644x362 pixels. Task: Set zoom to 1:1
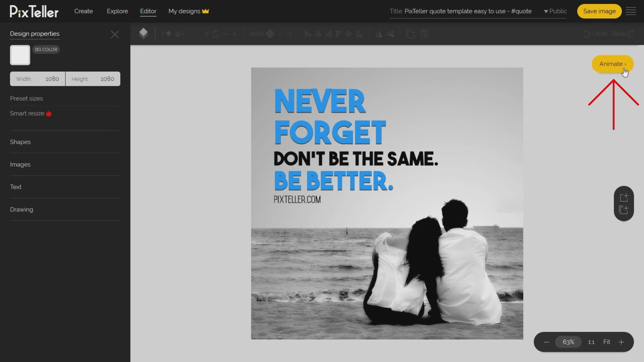click(591, 342)
